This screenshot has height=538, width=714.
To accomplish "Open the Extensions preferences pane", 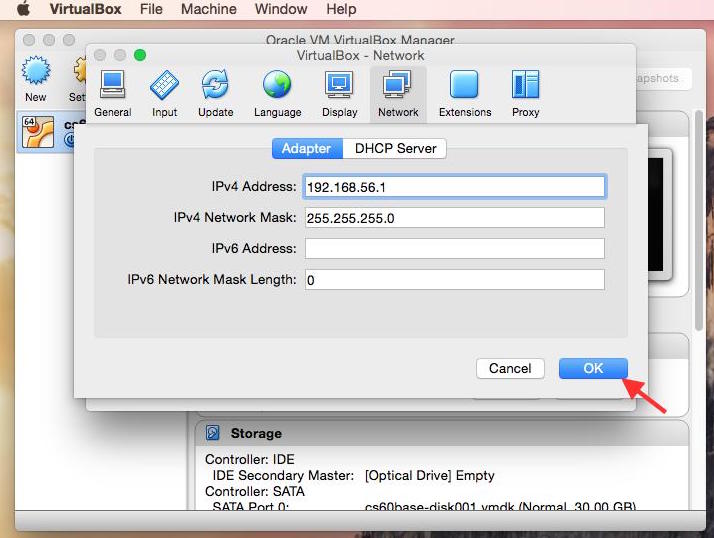I will tap(465, 94).
